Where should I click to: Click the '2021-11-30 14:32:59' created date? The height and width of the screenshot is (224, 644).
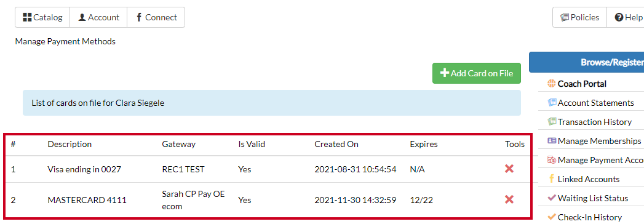[356, 200]
